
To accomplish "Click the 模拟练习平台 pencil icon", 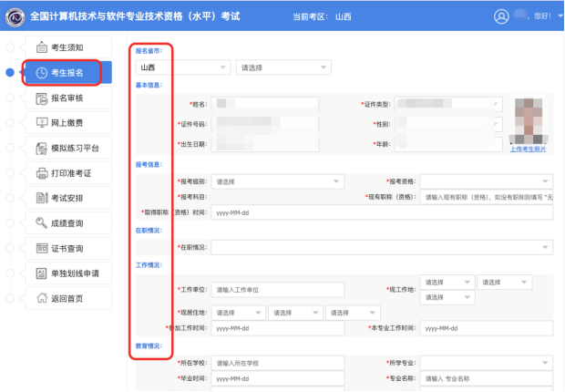I will click(42, 149).
